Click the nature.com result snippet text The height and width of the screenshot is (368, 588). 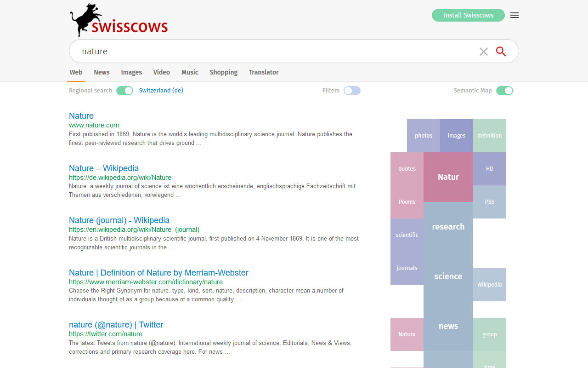[211, 138]
